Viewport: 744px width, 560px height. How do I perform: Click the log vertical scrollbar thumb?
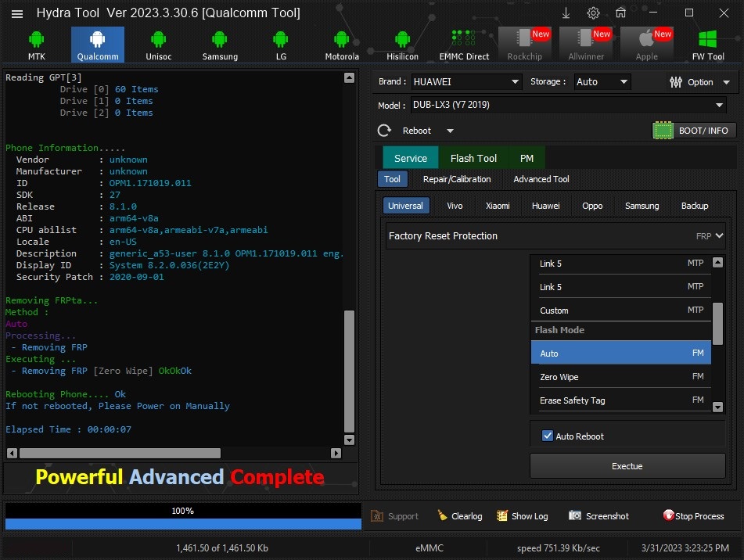coord(349,372)
